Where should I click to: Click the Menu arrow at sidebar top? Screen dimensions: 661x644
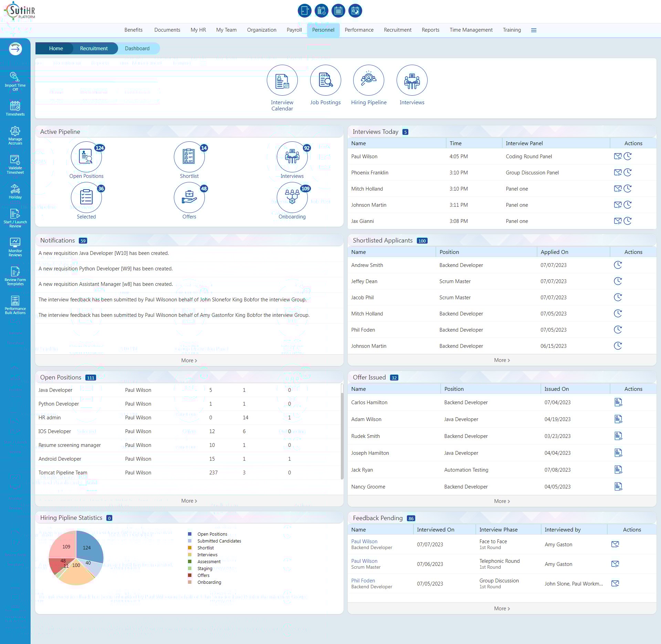coord(15,49)
